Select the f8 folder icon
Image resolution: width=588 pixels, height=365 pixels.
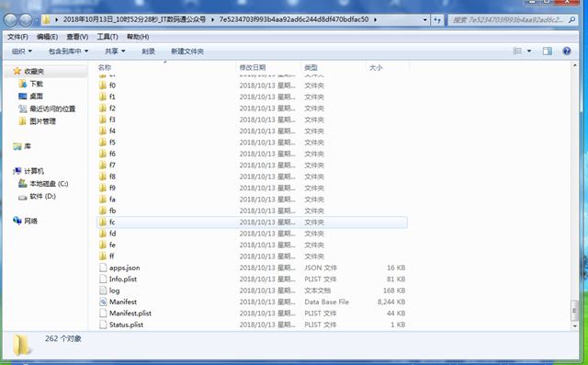[102, 177]
